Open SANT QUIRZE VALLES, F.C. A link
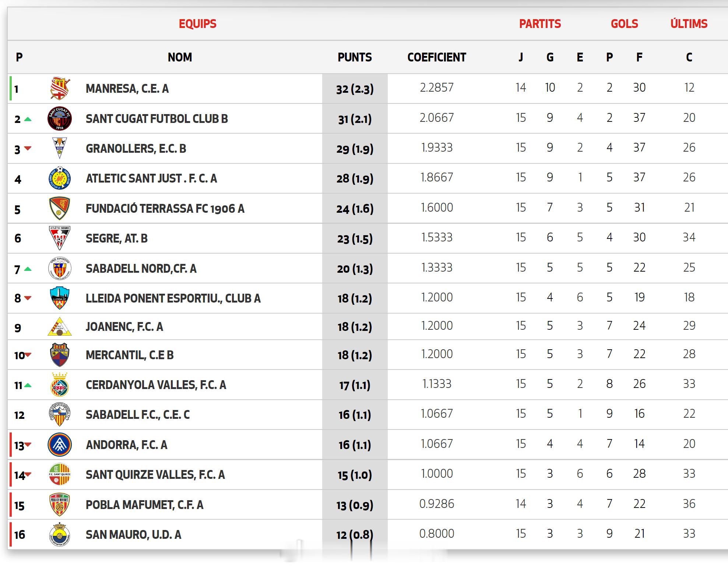The image size is (728, 569). [x=155, y=475]
